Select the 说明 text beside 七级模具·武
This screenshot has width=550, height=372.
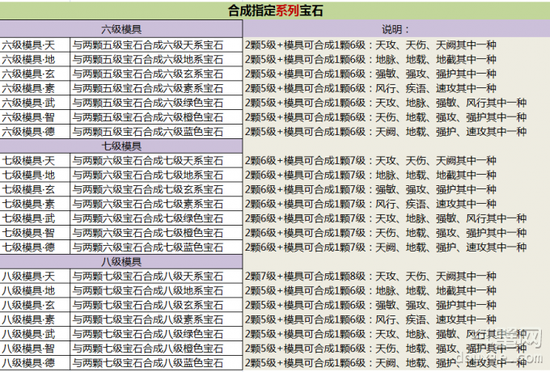pyautogui.click(x=386, y=218)
